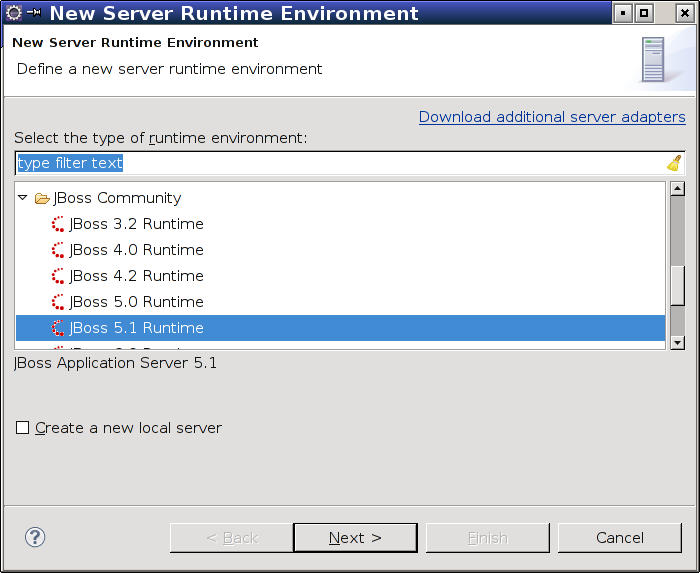Click into the type filter text field
Viewport: 700px width, 573px height.
[350, 163]
